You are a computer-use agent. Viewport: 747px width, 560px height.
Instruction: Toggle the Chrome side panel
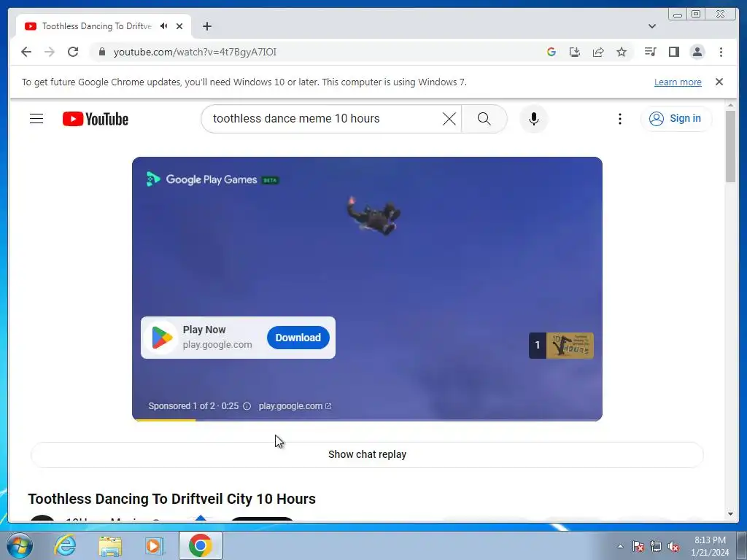[x=673, y=52]
